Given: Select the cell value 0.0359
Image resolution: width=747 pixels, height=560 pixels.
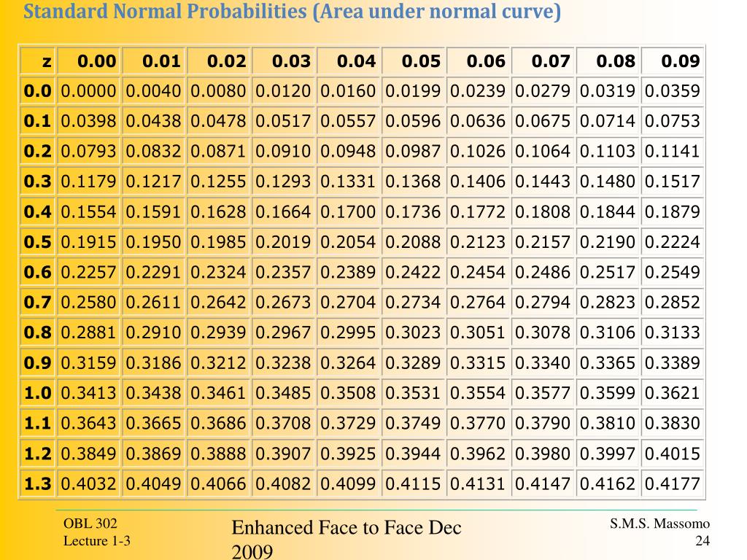Looking at the screenshot, I should [672, 91].
